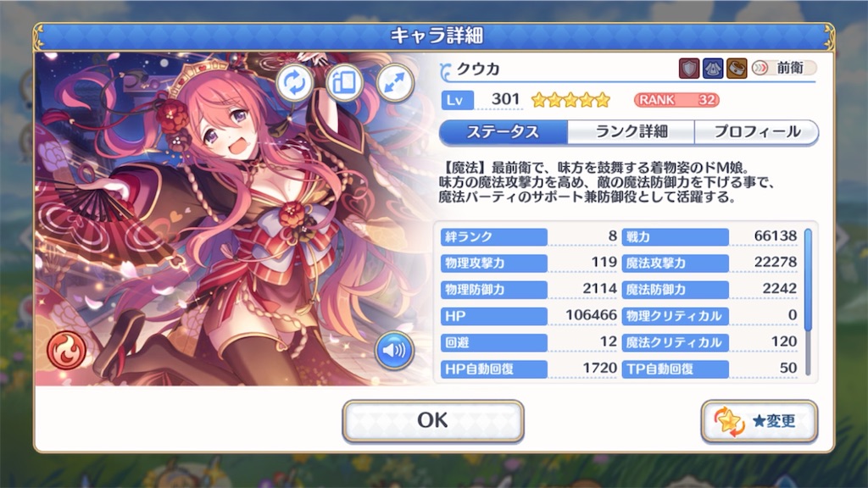Select the brown ring accessory icon
Screen dimensions: 868x488
point(737,69)
